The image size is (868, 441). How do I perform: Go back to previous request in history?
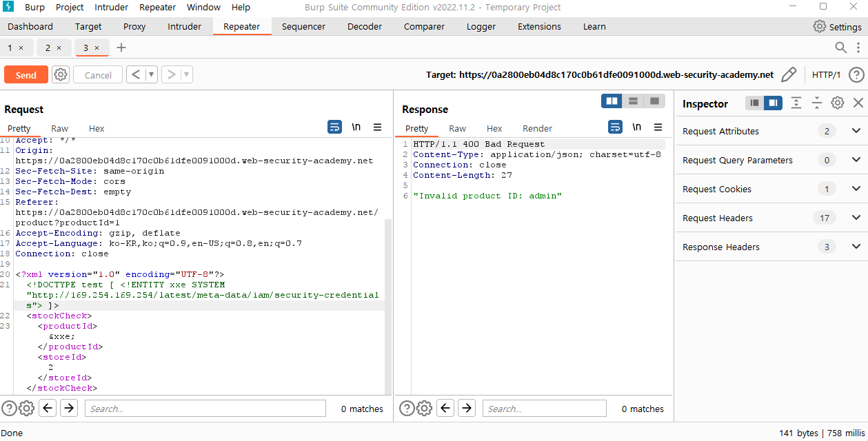pyautogui.click(x=136, y=74)
